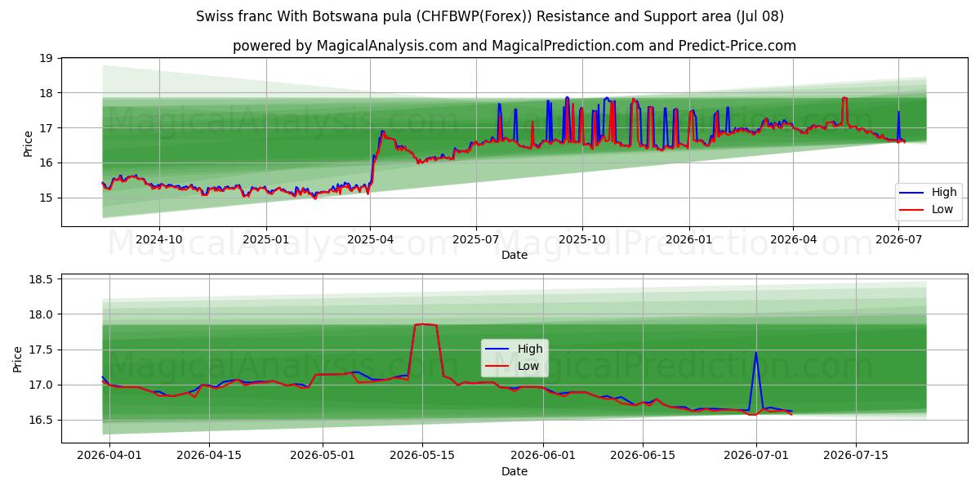Viewport: 980px width, 490px height.
Task: Click 'High' in the bottom chart legend
Action: pos(530,349)
